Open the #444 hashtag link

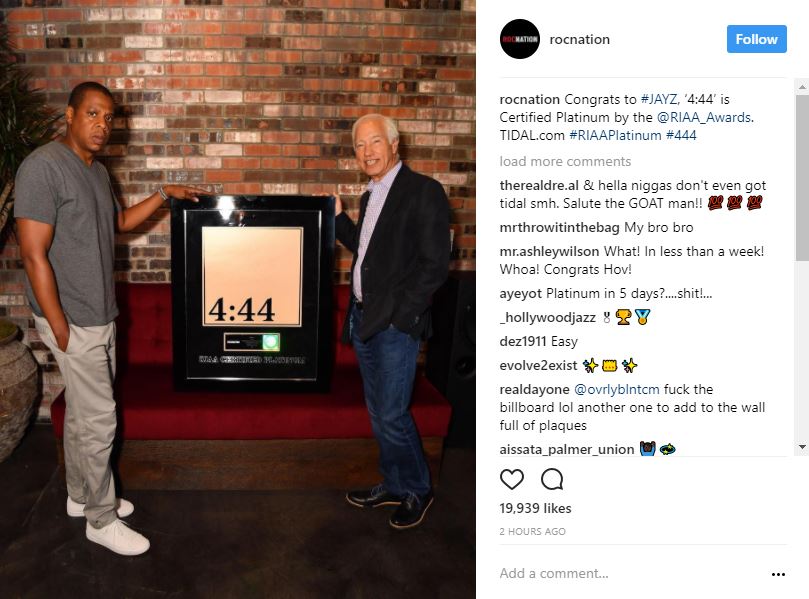(x=681, y=135)
